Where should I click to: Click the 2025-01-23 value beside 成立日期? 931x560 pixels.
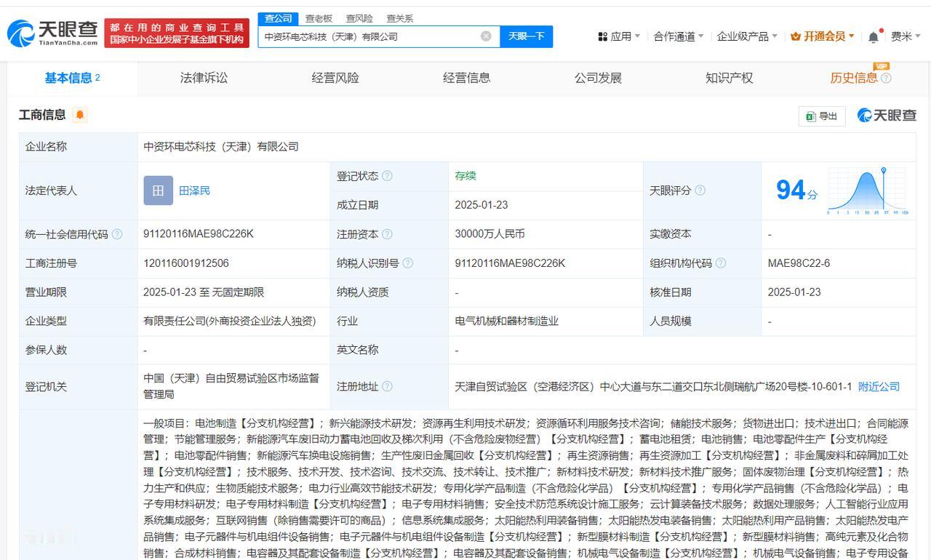[x=482, y=205]
